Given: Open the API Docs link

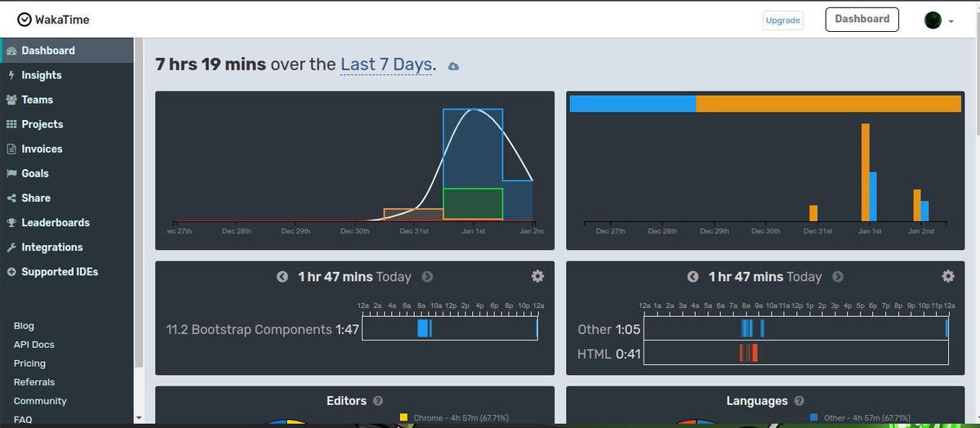Looking at the screenshot, I should [34, 345].
